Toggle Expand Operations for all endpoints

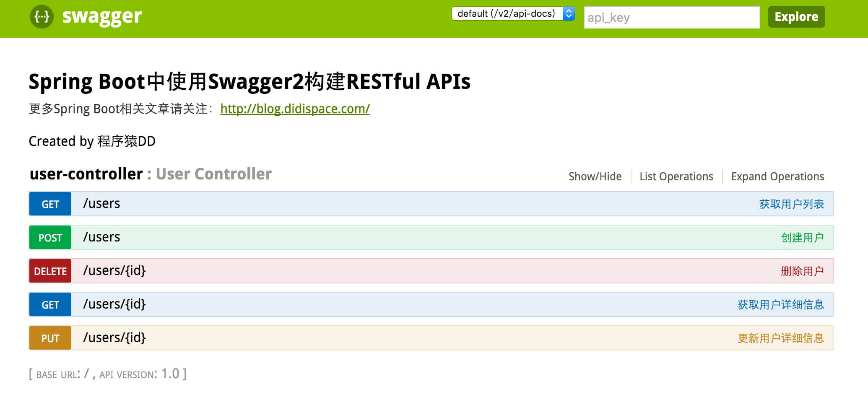pos(777,176)
